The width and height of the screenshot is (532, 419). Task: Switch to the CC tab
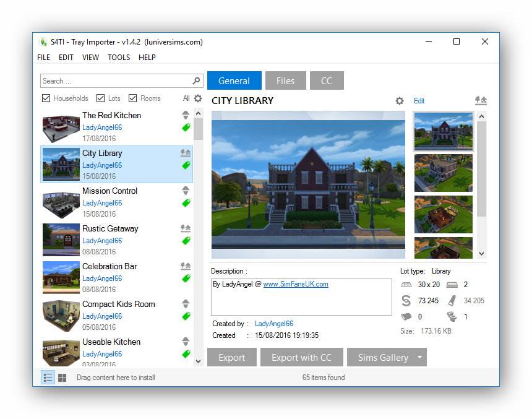[x=327, y=80]
